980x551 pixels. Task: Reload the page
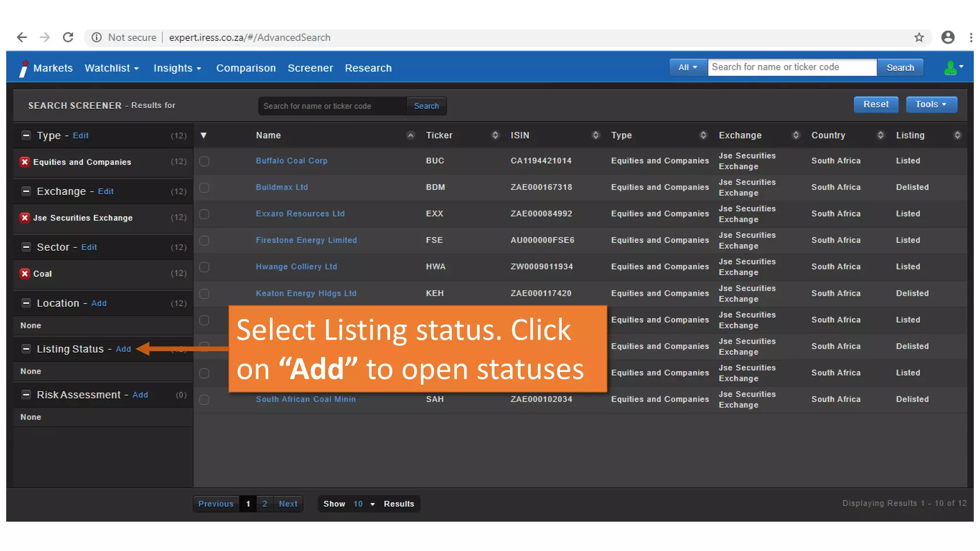68,37
